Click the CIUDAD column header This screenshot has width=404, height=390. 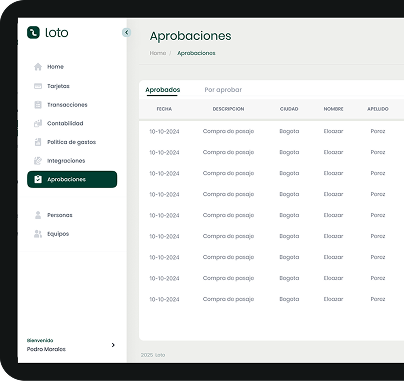pyautogui.click(x=289, y=109)
